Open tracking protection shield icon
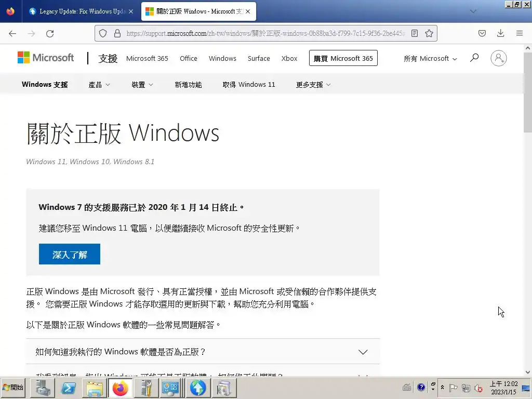Screen dimensions: 532x399 (x=103, y=33)
